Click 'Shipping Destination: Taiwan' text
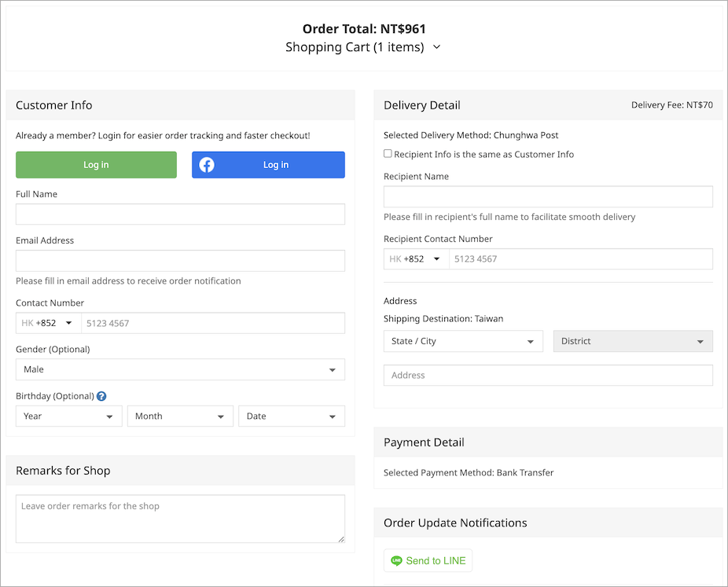Screen dimensions: 728x587 coord(443,319)
